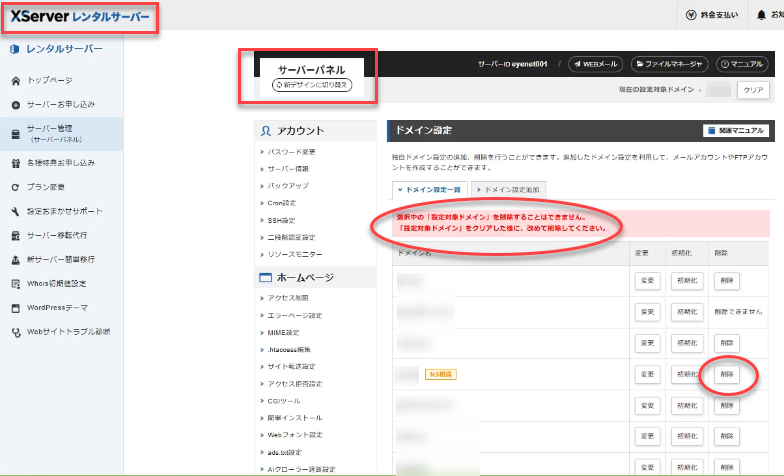
Task: Switch to the ドメイン設定追加 tab
Action: click(510, 189)
